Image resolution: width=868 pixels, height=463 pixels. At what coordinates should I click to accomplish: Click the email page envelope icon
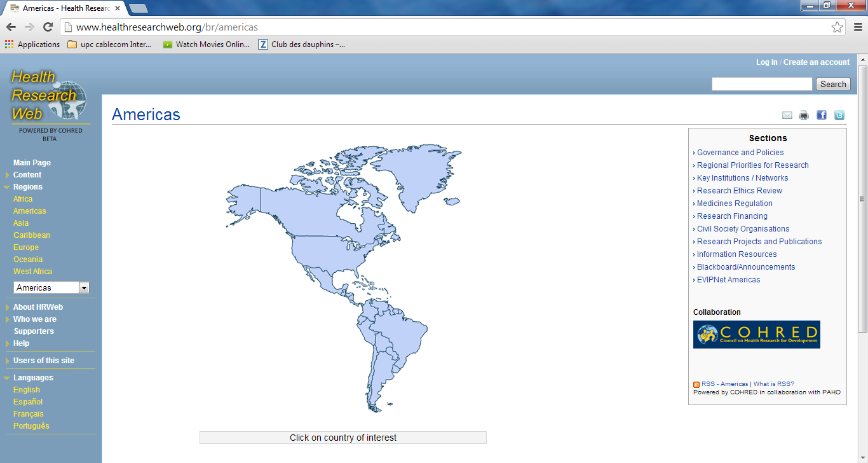click(787, 115)
